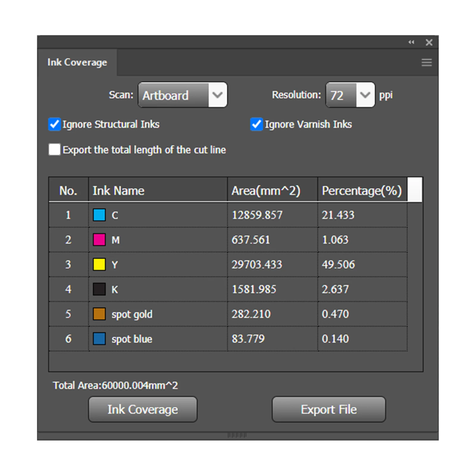Click the Percentage(%) column header

pos(362,190)
